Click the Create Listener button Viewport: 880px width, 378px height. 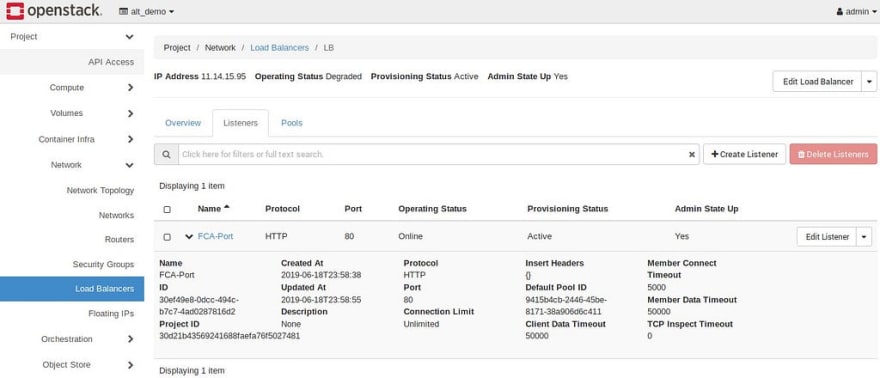(x=744, y=154)
